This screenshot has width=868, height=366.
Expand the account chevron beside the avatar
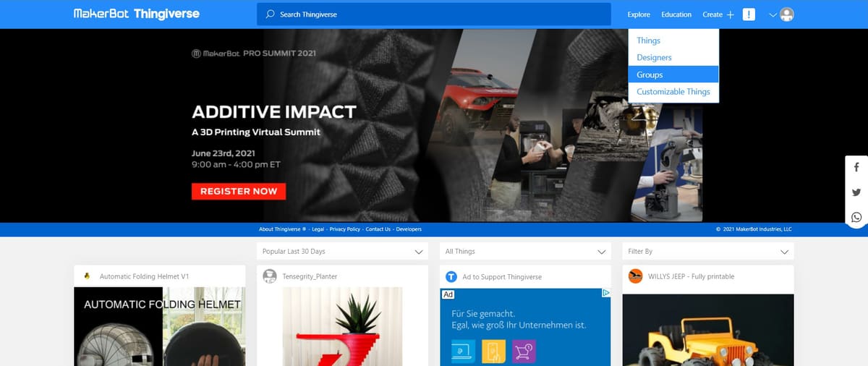click(x=773, y=14)
